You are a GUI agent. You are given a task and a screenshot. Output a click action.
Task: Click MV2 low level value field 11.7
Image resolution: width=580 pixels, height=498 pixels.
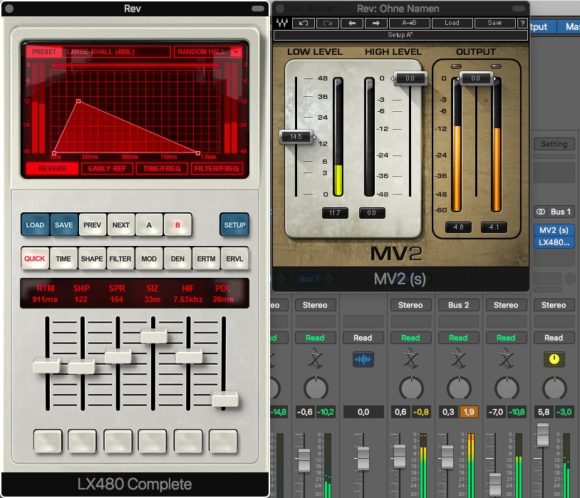pyautogui.click(x=335, y=213)
